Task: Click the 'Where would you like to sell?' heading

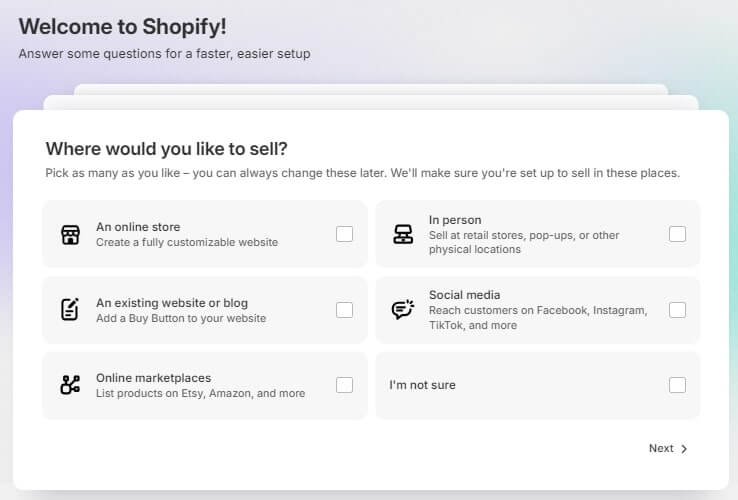Action: tap(167, 149)
